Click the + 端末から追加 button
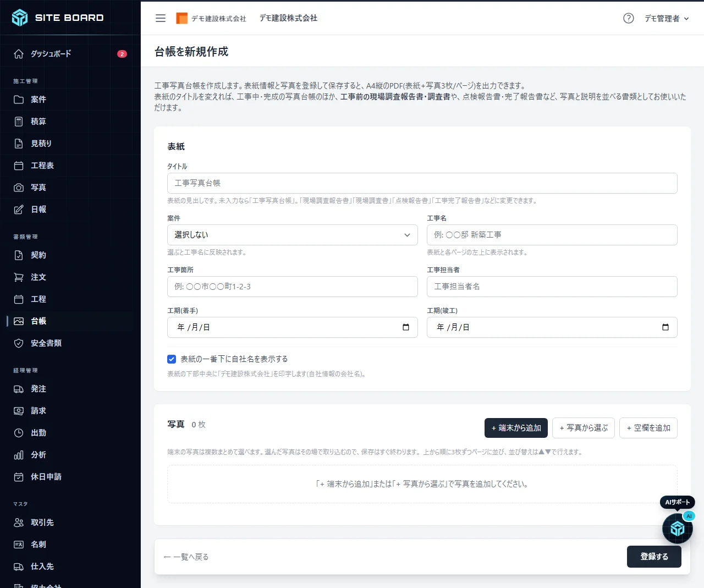The image size is (704, 588). (x=516, y=428)
